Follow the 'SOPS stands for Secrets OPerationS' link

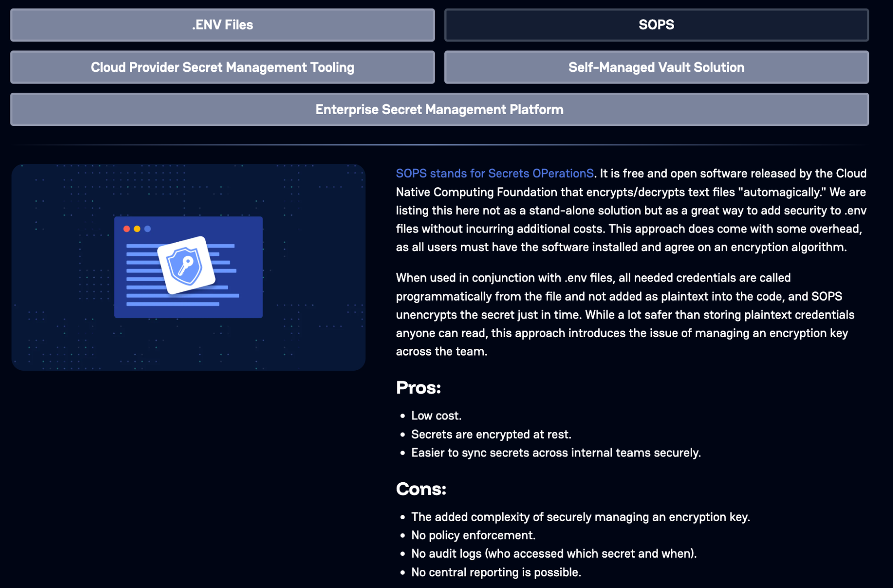click(x=494, y=174)
